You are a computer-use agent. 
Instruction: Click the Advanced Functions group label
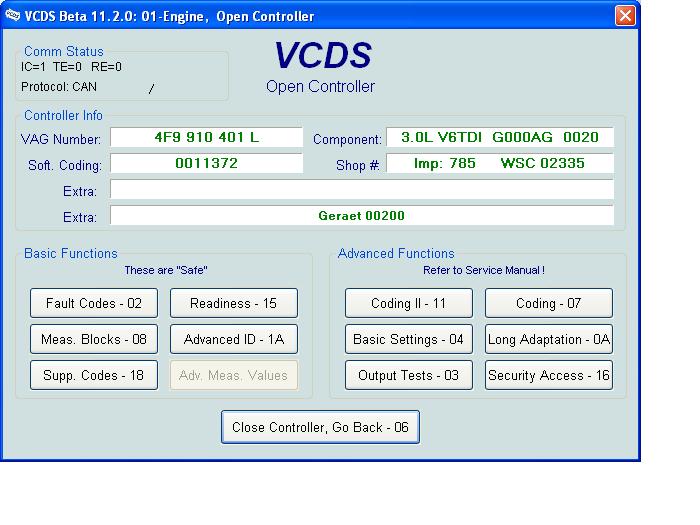(x=396, y=253)
